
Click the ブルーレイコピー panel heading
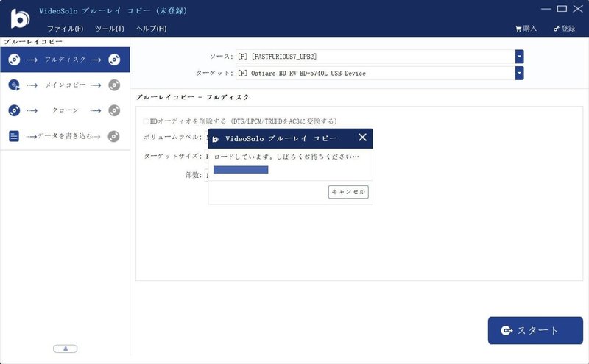(33, 42)
